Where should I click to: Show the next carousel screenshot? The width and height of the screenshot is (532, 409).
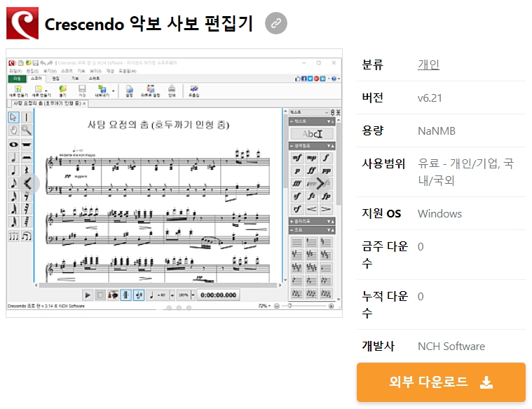[x=320, y=183]
